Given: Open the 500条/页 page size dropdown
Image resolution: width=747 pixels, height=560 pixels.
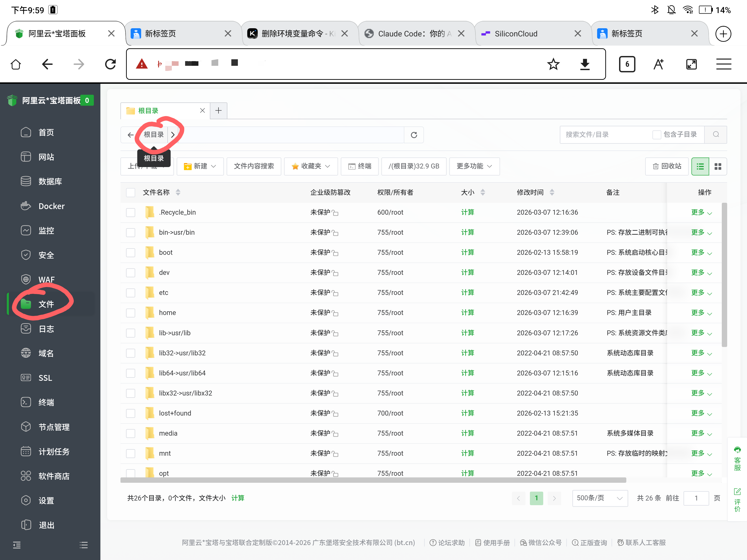Looking at the screenshot, I should (x=599, y=498).
